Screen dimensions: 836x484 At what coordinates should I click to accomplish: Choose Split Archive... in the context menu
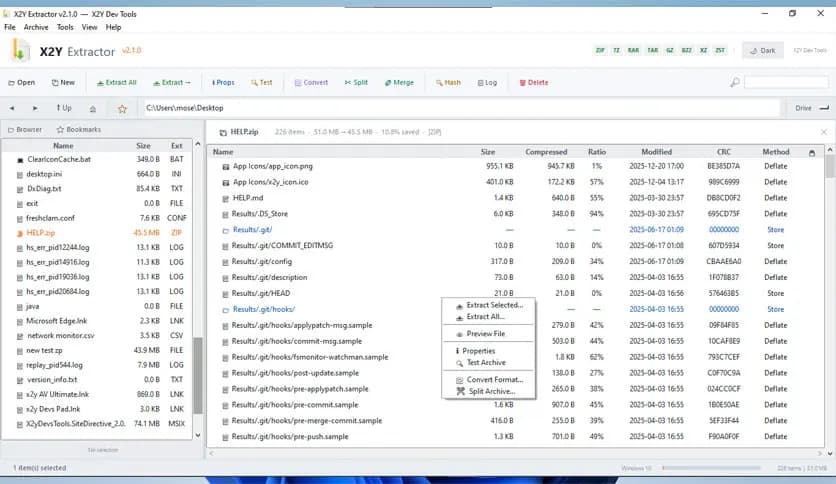(x=489, y=391)
